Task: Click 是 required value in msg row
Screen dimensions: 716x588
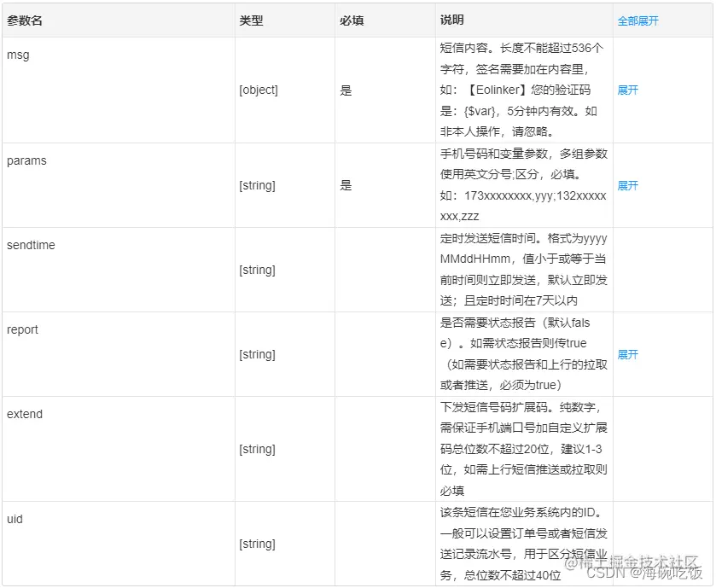Action: [346, 90]
